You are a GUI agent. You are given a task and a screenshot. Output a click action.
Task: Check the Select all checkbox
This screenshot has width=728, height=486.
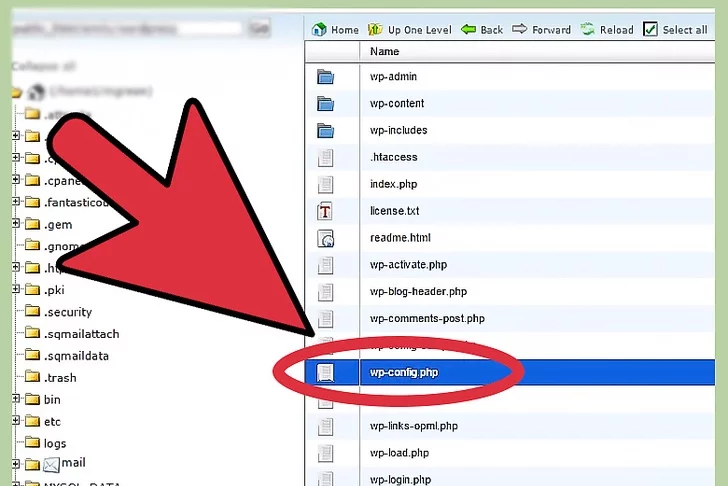[651, 29]
